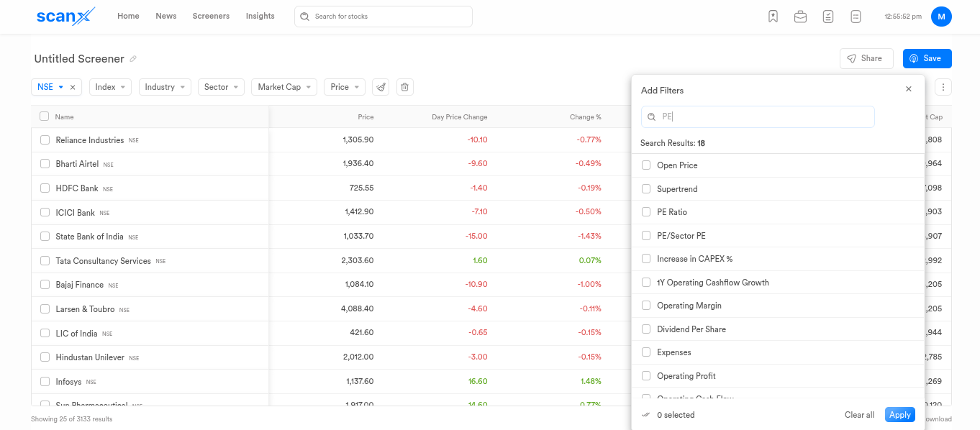Click the magnifier icon in filter search box

651,116
